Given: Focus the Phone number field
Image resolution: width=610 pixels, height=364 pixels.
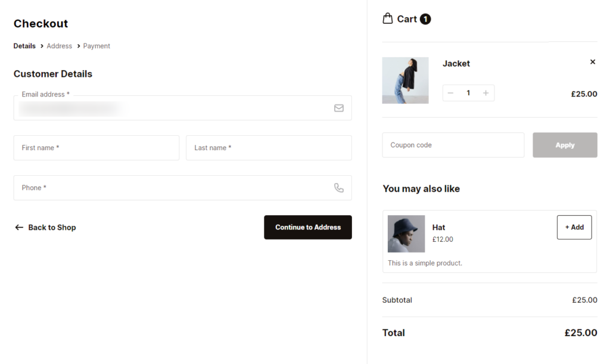Looking at the screenshot, I should [x=173, y=188].
